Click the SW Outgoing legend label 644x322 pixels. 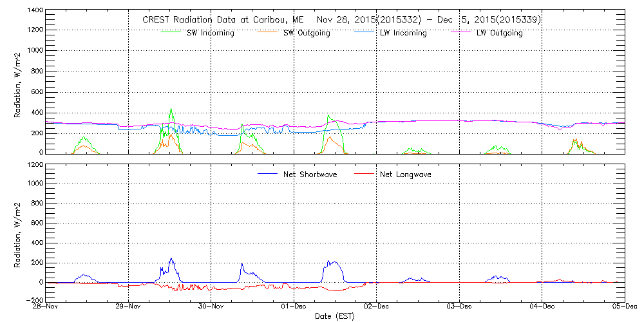coord(307,33)
